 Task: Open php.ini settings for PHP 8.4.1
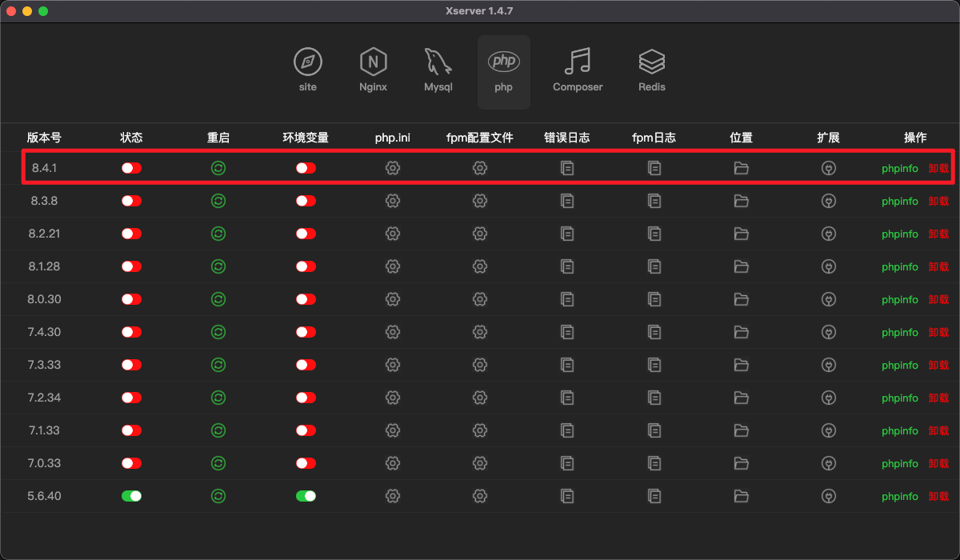(x=393, y=168)
